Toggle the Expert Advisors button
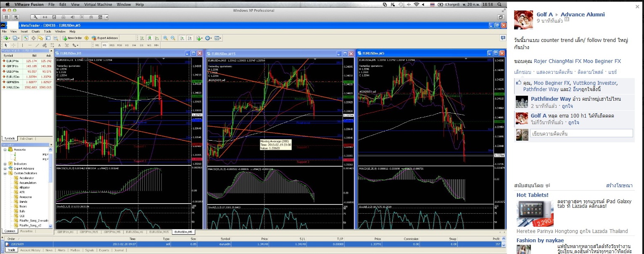Viewport: 644px width, 254px height. [105, 38]
